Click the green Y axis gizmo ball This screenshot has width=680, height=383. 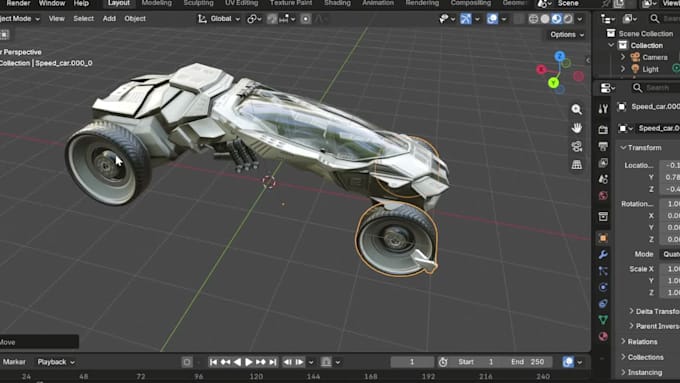(553, 82)
